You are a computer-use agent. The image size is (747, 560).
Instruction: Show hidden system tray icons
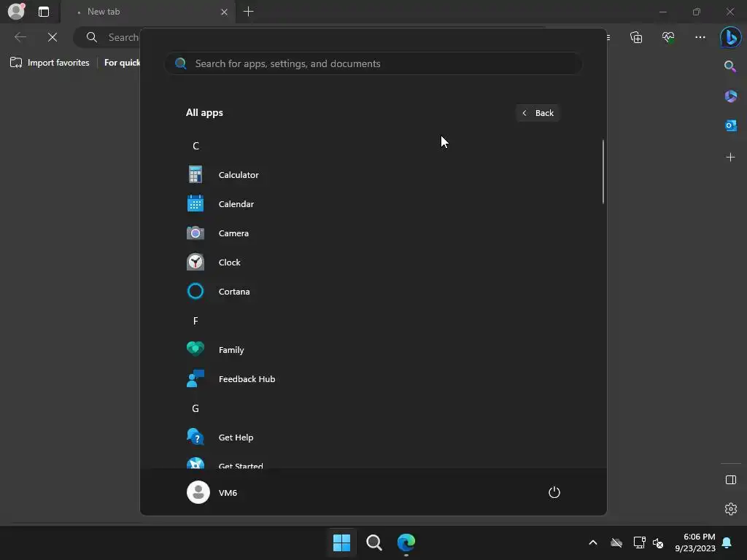[x=593, y=542]
